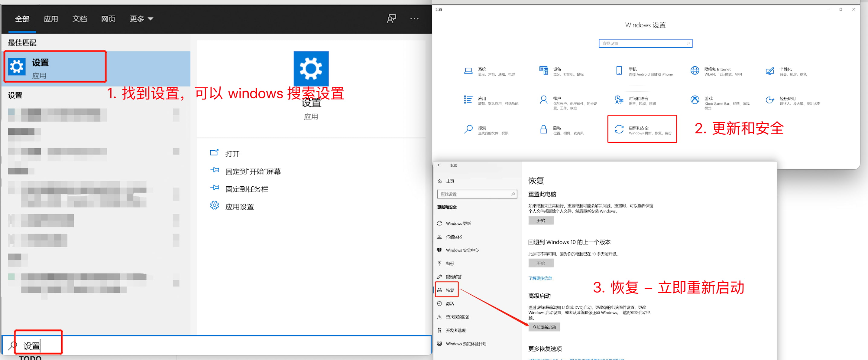Open 系统 category in Windows Settings

[x=490, y=71]
